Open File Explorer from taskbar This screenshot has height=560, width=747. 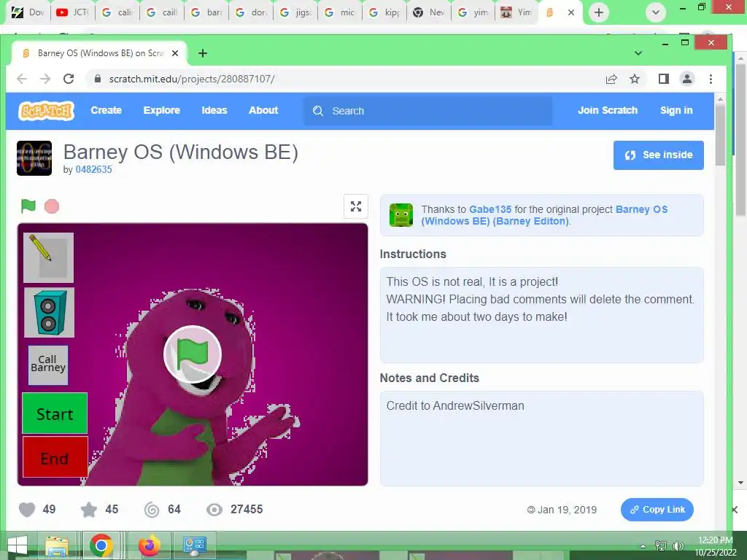(x=57, y=545)
